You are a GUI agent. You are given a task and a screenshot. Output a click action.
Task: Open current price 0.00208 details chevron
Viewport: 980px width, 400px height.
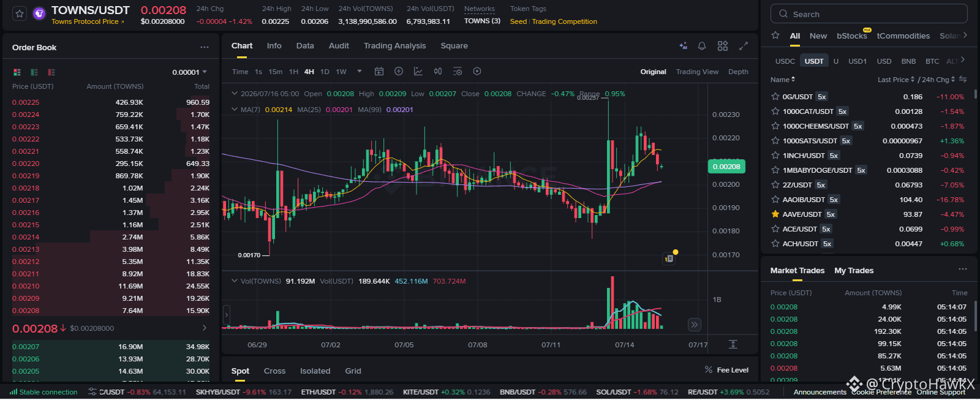pos(205,328)
